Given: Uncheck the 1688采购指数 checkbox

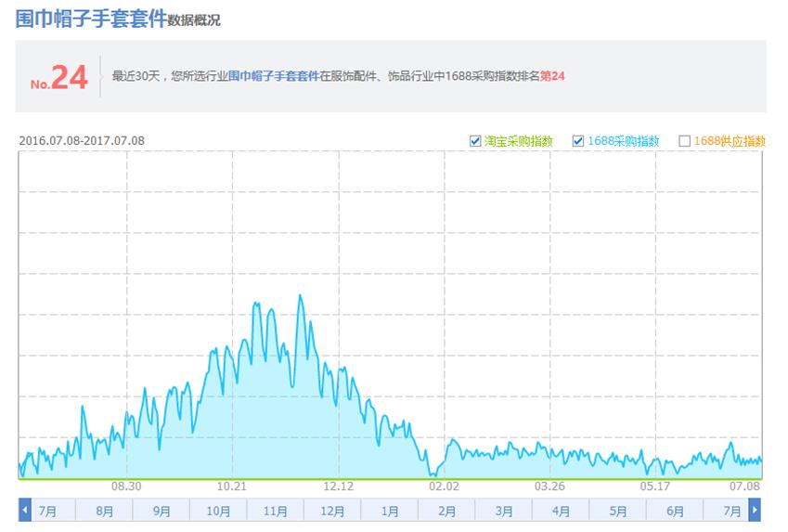Looking at the screenshot, I should [x=578, y=141].
